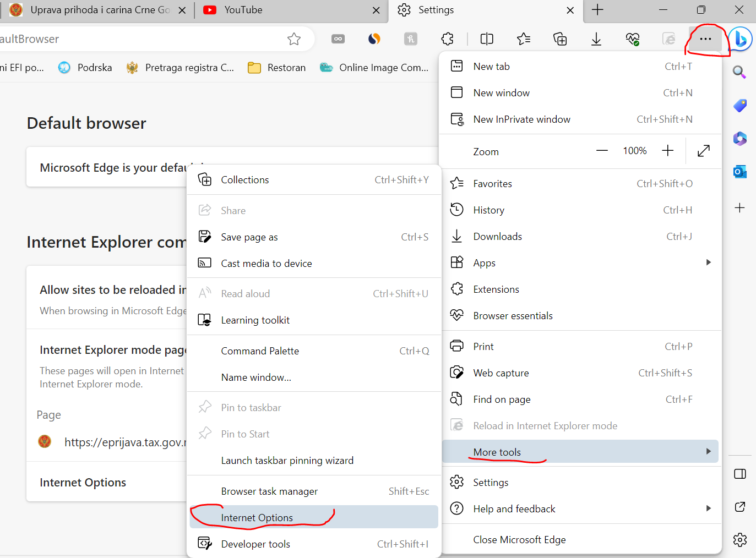Image resolution: width=756 pixels, height=558 pixels.
Task: Select Launch taskbar pinning wizard
Action: click(314, 461)
